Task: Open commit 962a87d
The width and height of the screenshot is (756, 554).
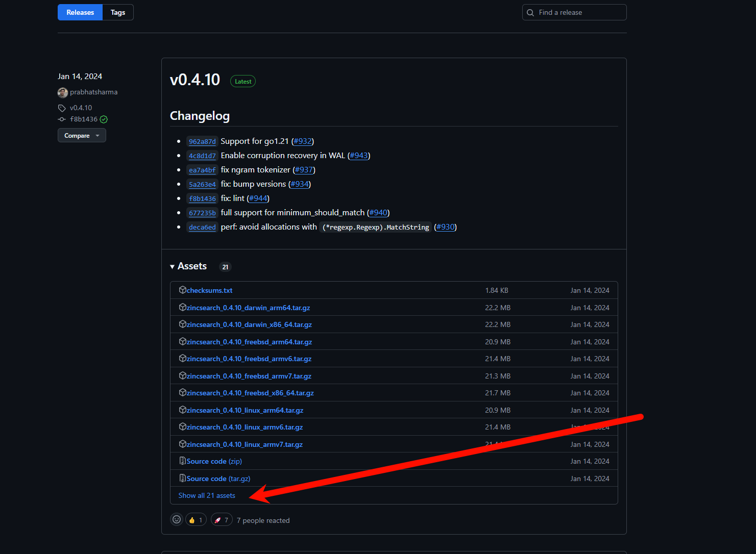Action: point(202,141)
